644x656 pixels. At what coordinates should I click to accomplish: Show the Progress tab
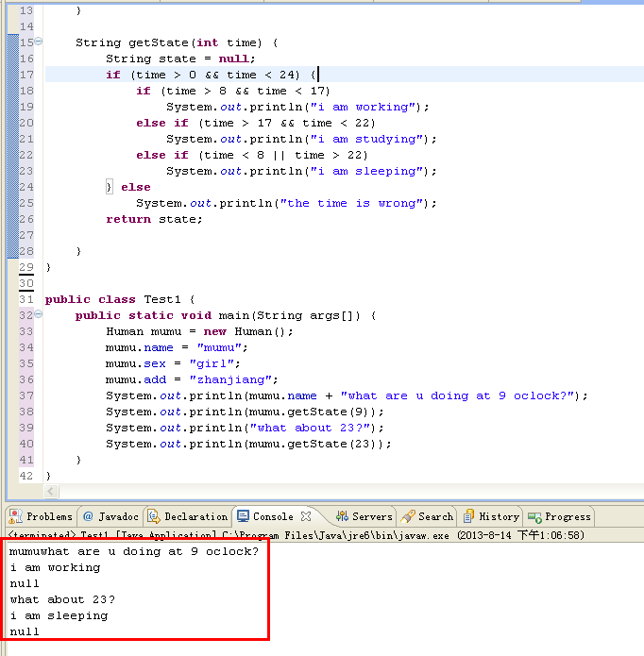pos(559,516)
